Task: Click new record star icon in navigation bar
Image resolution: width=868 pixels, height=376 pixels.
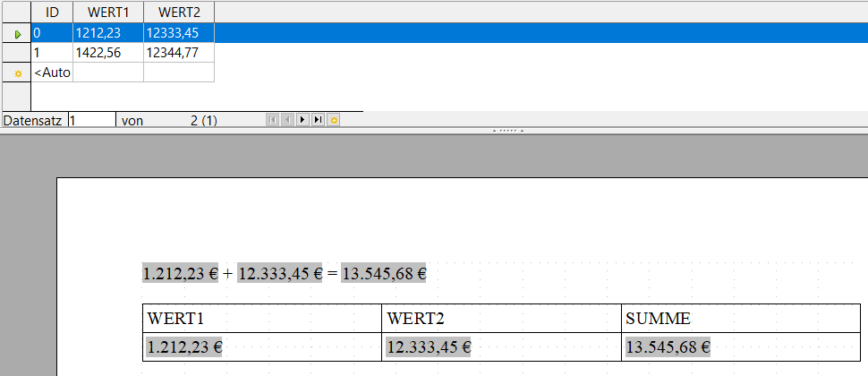Action: pyautogui.click(x=333, y=120)
